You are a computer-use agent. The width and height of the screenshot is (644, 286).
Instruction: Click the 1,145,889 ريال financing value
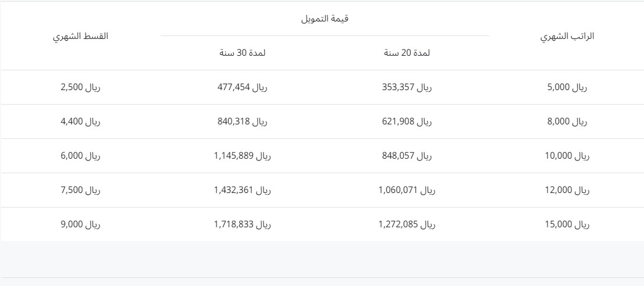pyautogui.click(x=243, y=156)
